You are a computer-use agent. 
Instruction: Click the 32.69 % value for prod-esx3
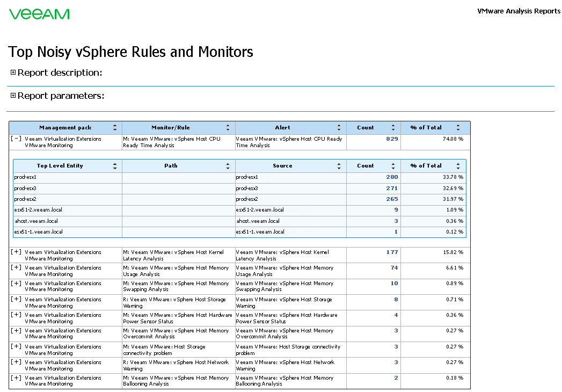pyautogui.click(x=453, y=188)
